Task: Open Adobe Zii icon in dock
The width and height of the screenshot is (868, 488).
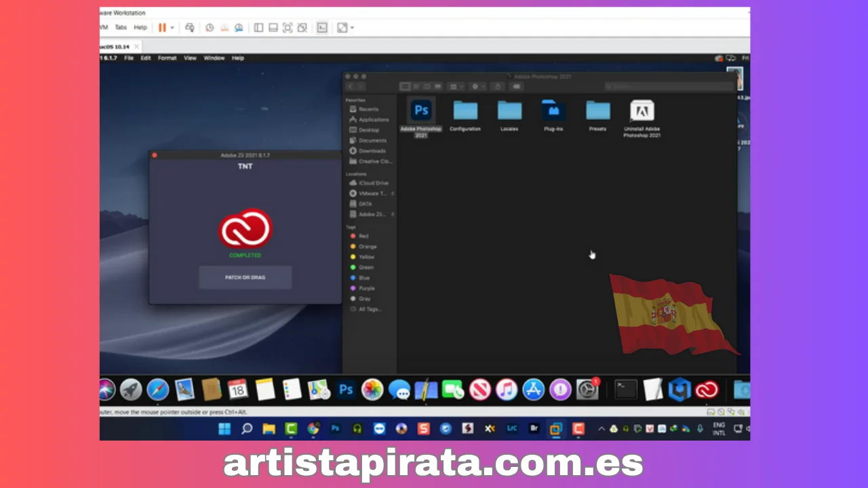Action: pos(707,389)
